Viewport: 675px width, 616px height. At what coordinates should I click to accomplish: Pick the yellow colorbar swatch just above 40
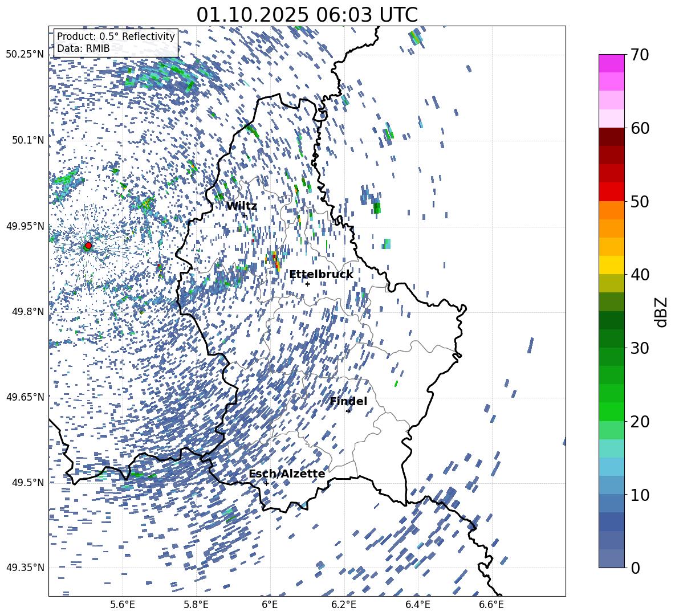(x=611, y=265)
